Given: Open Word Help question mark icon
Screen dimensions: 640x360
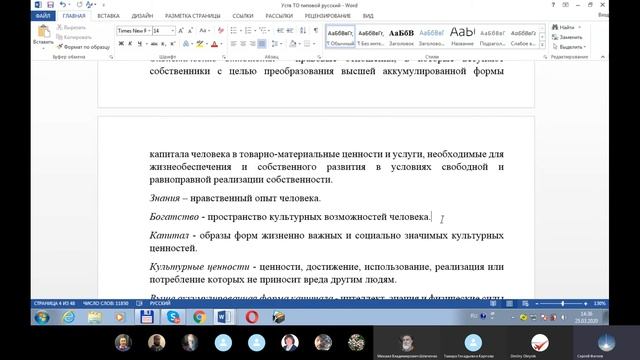Looking at the screenshot, I should coord(553,5).
